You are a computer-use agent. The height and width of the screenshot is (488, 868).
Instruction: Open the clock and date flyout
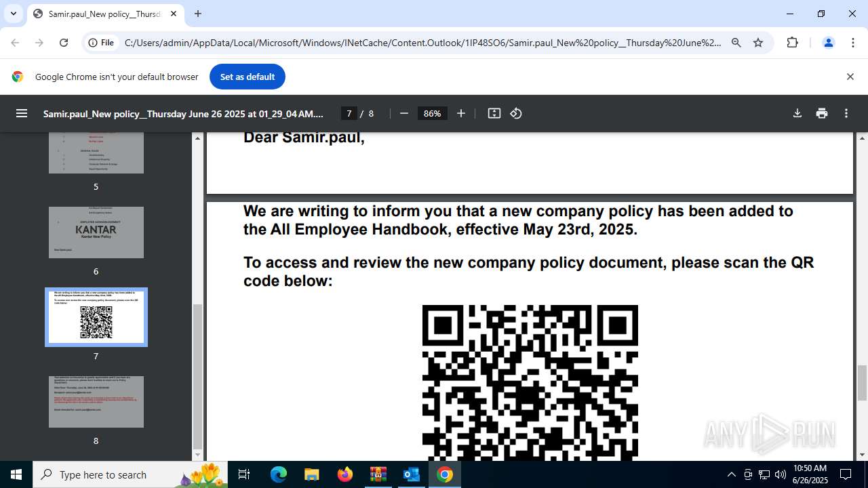pyautogui.click(x=810, y=474)
